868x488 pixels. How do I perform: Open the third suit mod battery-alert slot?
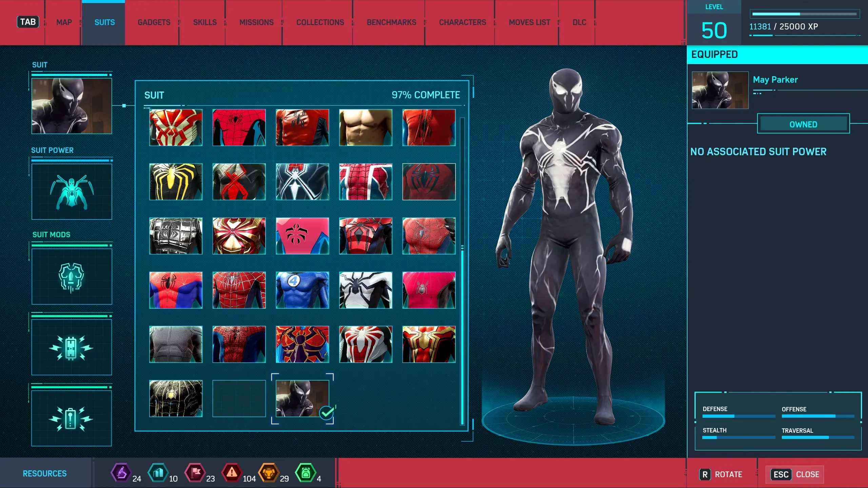point(72,418)
